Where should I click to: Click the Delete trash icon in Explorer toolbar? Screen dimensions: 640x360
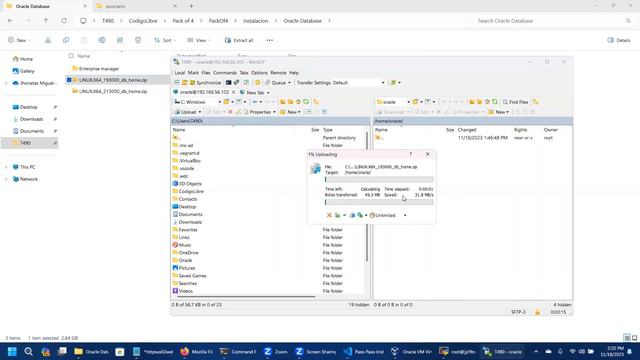point(138,40)
